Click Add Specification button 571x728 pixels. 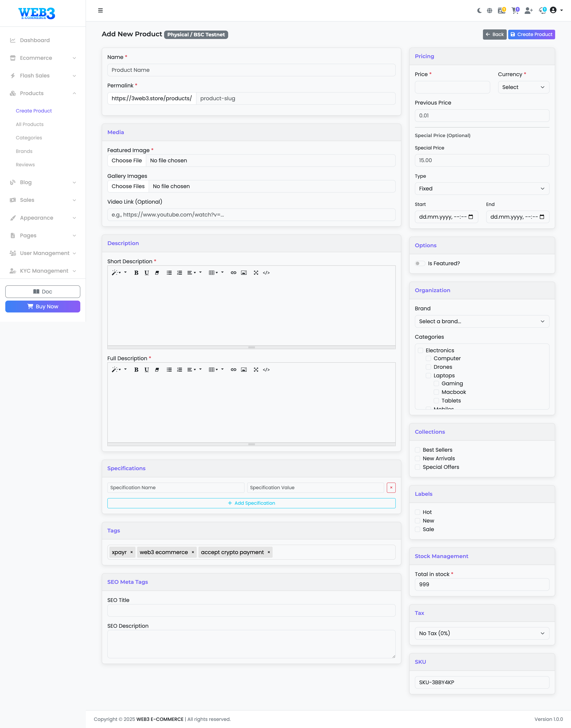click(x=251, y=503)
